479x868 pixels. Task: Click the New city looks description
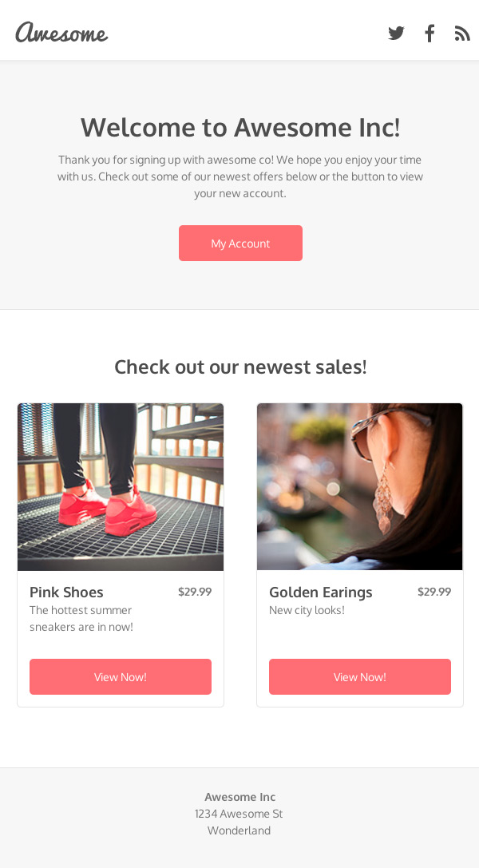click(307, 610)
